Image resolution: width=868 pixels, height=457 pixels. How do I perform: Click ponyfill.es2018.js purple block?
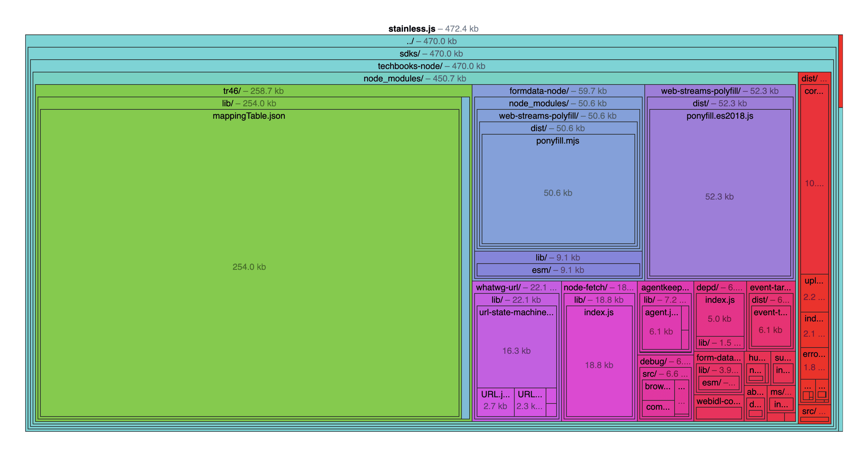(x=720, y=192)
